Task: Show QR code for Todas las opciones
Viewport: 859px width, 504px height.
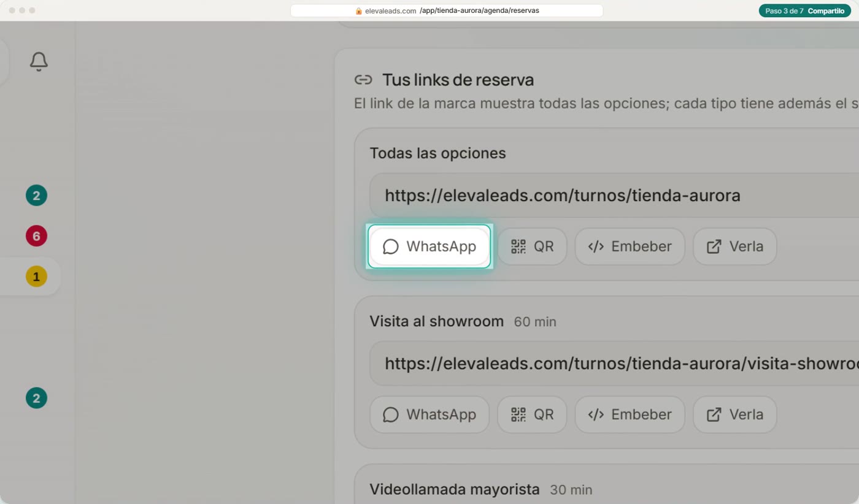Action: 532,246
